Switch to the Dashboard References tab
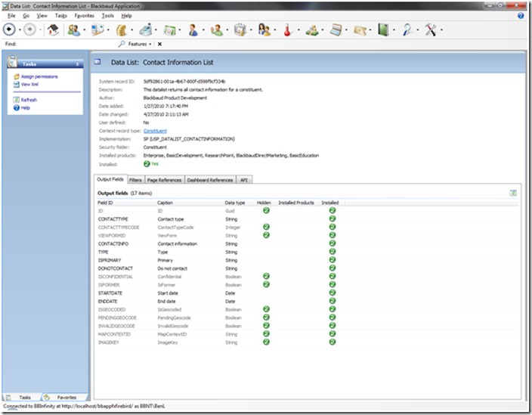 coord(210,180)
